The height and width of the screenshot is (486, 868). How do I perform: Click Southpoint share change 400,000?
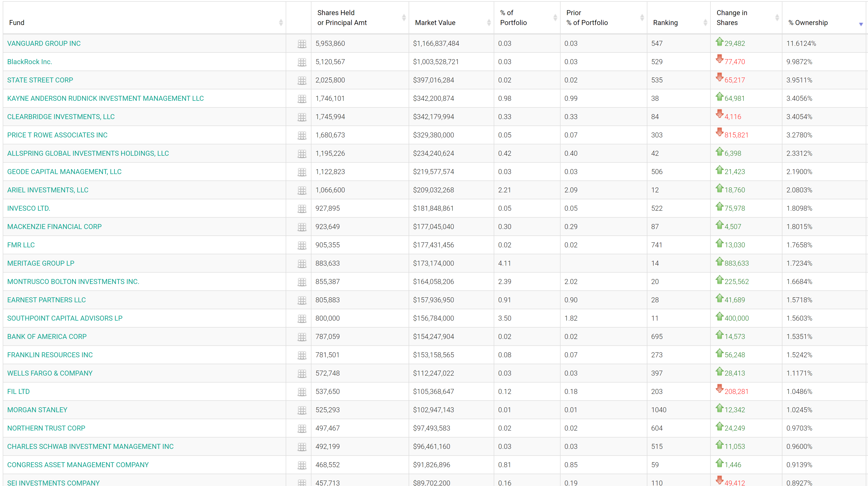(x=737, y=318)
